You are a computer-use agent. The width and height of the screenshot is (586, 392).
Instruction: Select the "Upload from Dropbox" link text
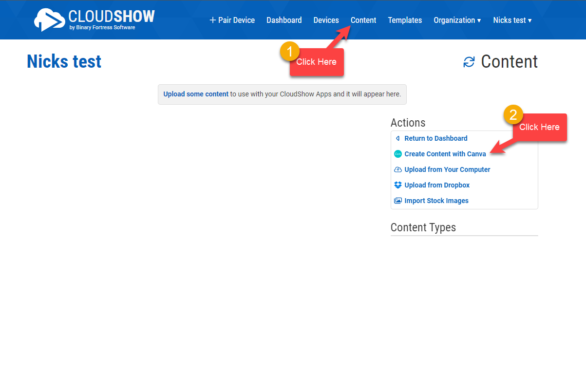click(x=437, y=185)
